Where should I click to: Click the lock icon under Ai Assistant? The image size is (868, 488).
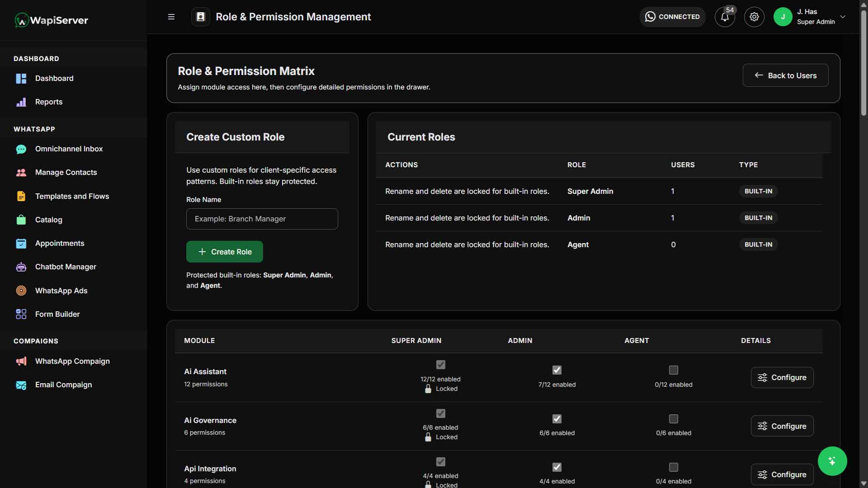[x=428, y=389]
